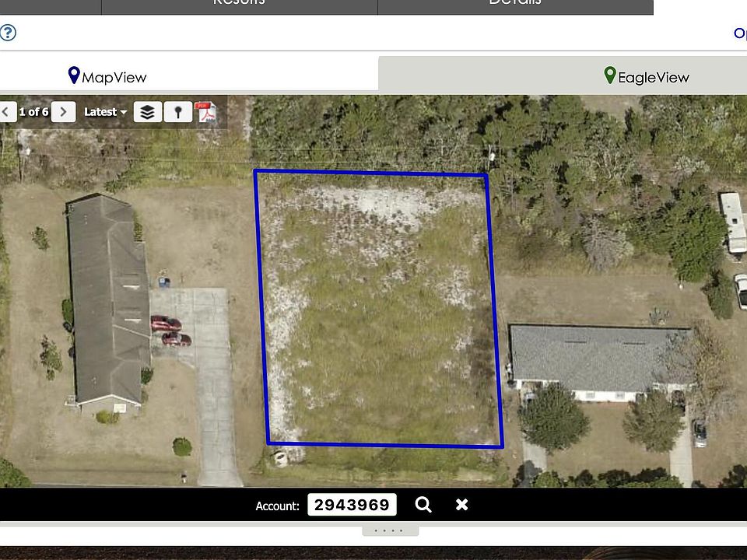Viewport: 747px width, 560px height.
Task: Switch to the MapView tab
Action: 107,76
